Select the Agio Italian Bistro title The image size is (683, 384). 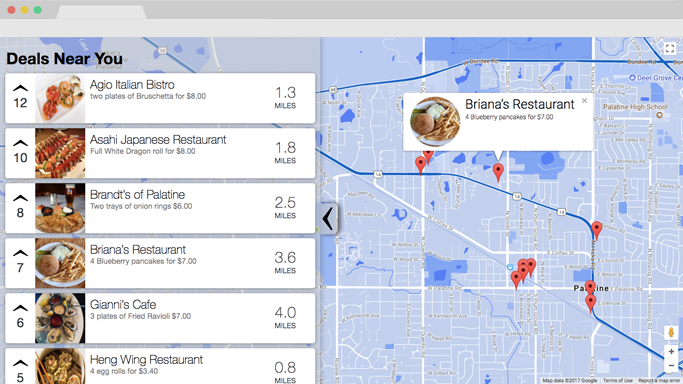click(x=132, y=84)
